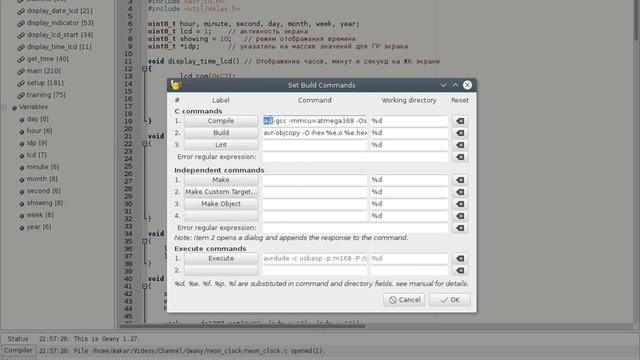Collapse code fold at line 35
The image size is (640, 360).
(x=144, y=241)
